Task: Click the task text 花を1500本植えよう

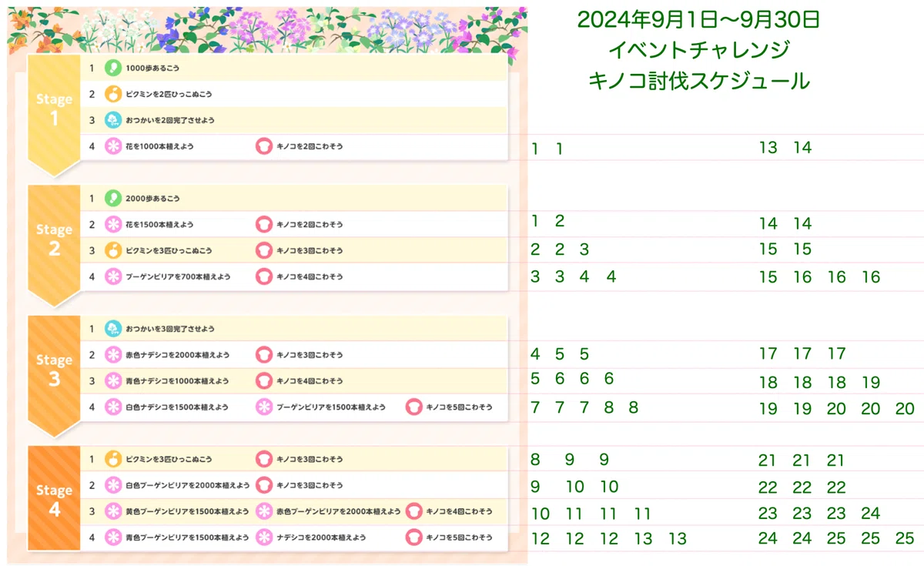Action: click(x=159, y=224)
